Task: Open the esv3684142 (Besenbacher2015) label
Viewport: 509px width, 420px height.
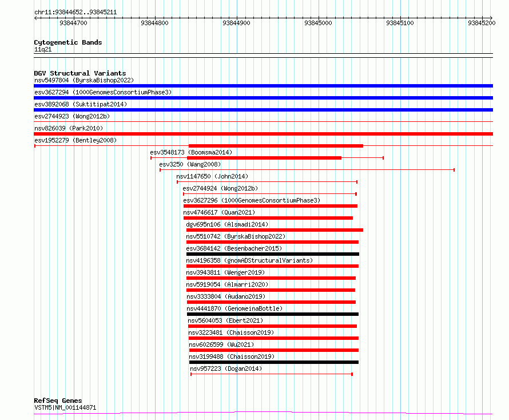Action: point(234,248)
